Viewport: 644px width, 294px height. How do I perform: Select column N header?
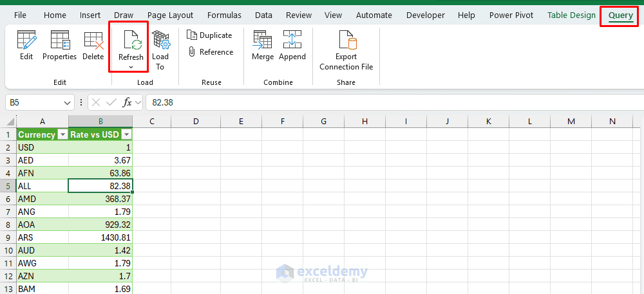(x=612, y=122)
